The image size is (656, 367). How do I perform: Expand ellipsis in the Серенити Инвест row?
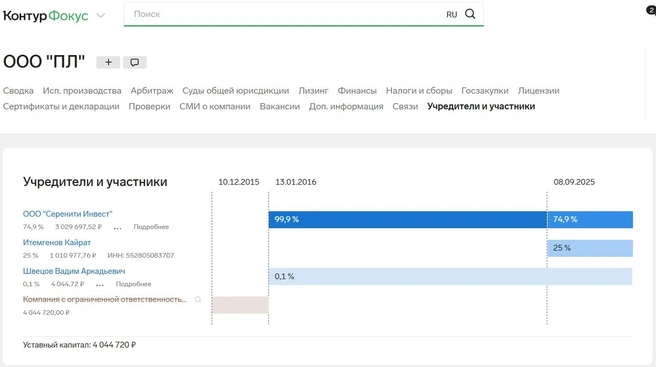[x=118, y=228]
